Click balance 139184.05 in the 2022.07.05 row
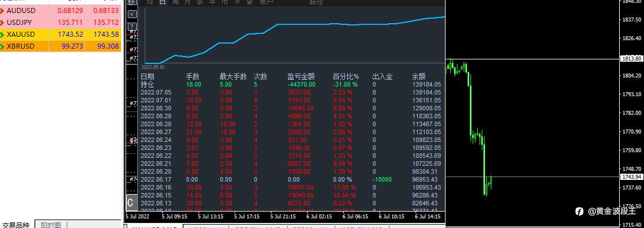 pyautogui.click(x=426, y=92)
